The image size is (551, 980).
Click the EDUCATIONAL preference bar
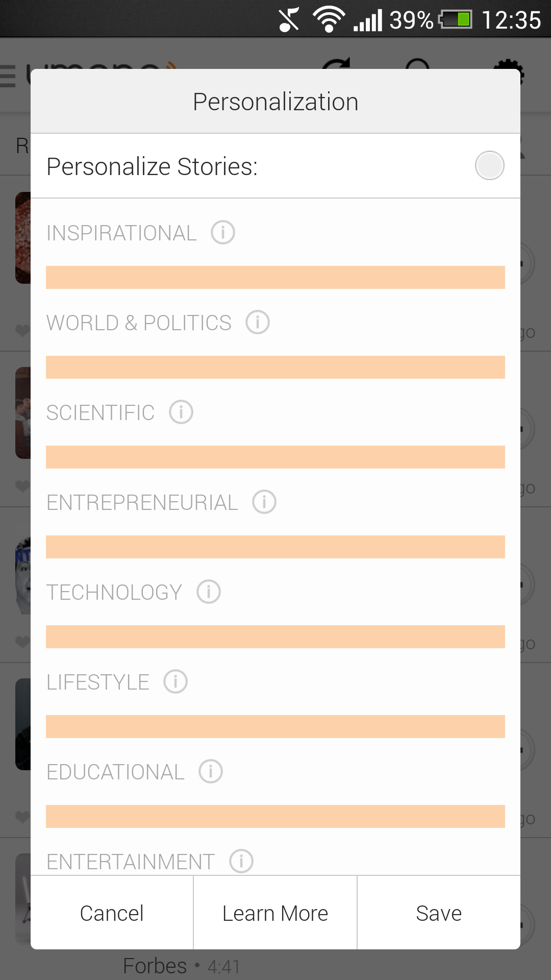(275, 817)
